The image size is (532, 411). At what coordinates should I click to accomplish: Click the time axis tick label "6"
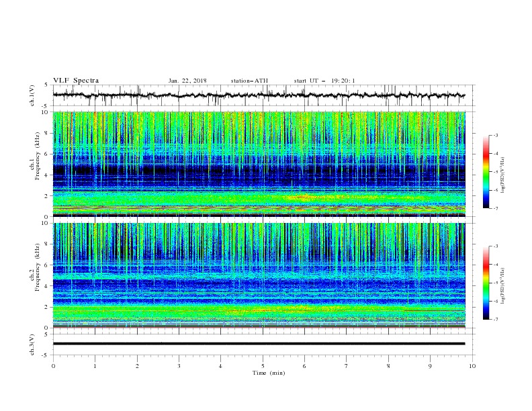[x=304, y=366]
